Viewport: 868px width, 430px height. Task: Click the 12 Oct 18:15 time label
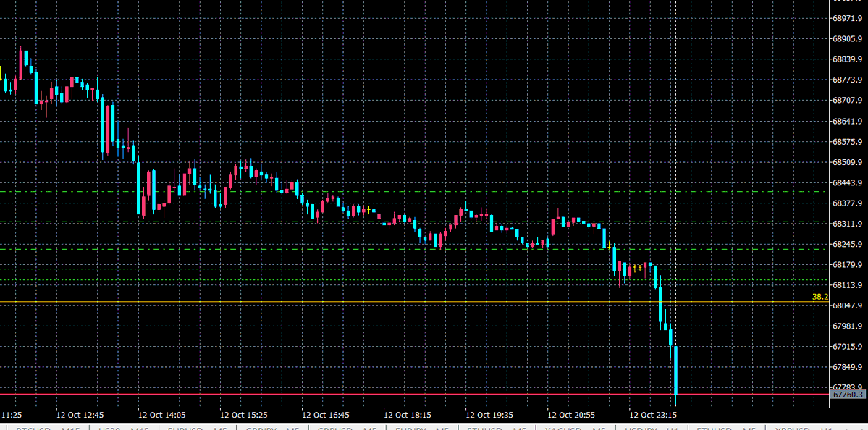click(x=407, y=415)
